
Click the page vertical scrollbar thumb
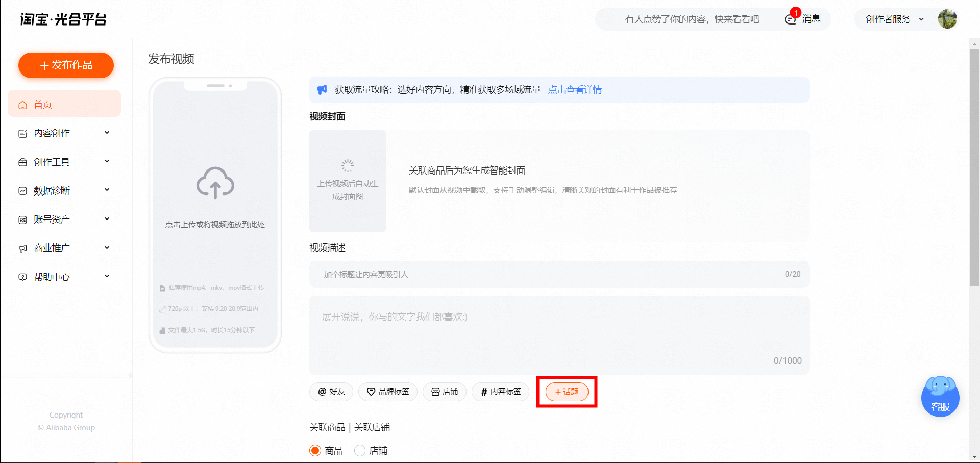click(x=974, y=167)
